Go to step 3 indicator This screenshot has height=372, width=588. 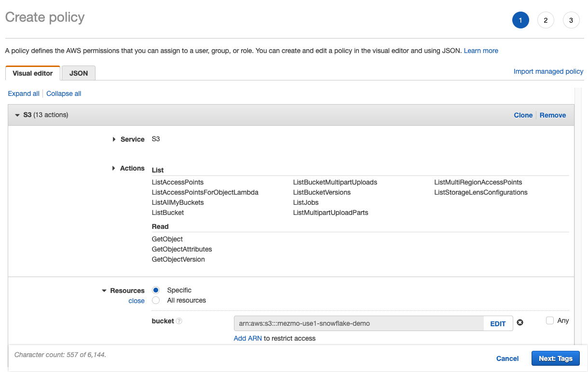tap(571, 20)
